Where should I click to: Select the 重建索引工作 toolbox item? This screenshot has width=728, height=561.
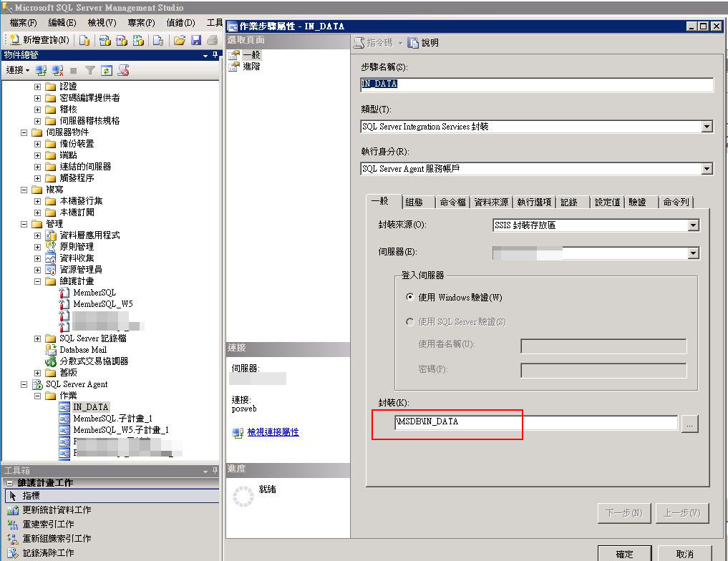point(48,525)
